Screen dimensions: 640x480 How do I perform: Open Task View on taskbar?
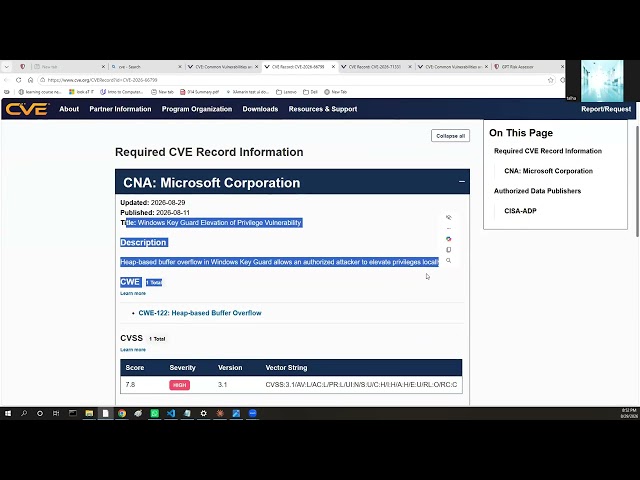[x=56, y=413]
